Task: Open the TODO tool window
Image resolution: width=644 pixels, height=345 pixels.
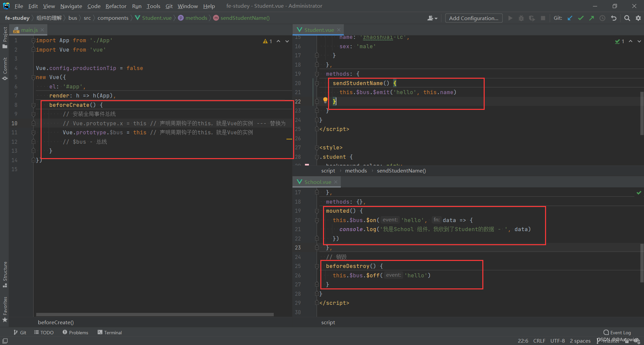Action: 44,332
